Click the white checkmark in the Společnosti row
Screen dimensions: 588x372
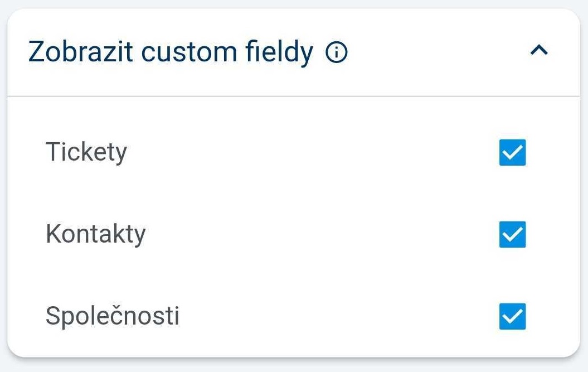pos(512,317)
